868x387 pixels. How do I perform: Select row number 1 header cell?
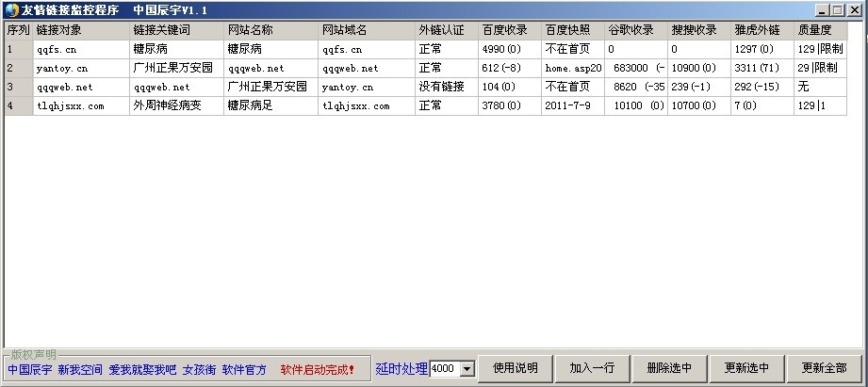click(x=18, y=49)
